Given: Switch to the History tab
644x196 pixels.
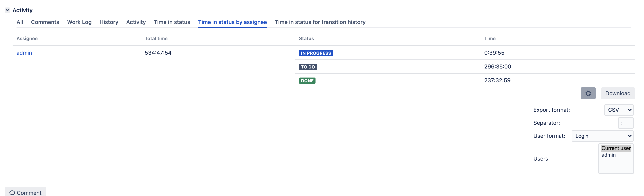Looking at the screenshot, I should [x=109, y=22].
